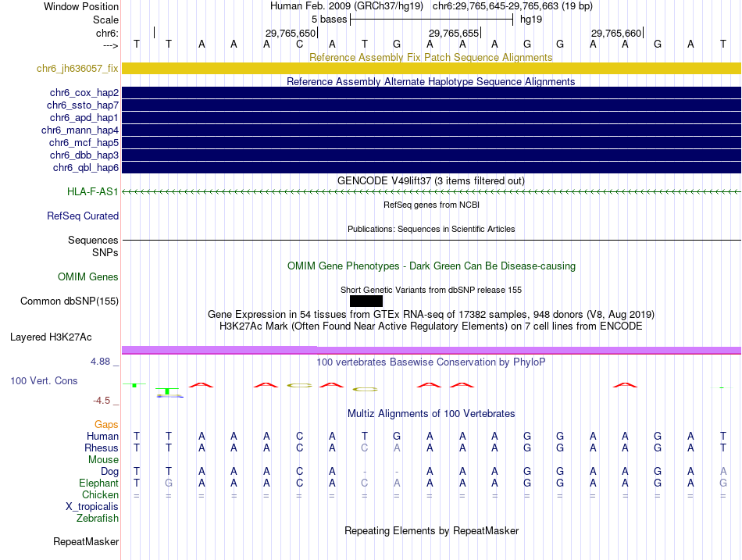This screenshot has width=742, height=560.
Task: Select the Dog species row label
Action: coord(110,472)
